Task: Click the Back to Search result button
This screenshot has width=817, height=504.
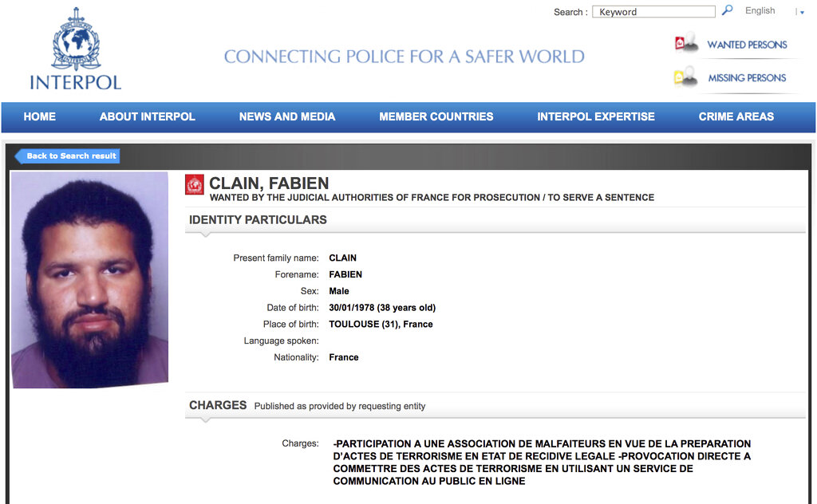Action: click(69, 156)
